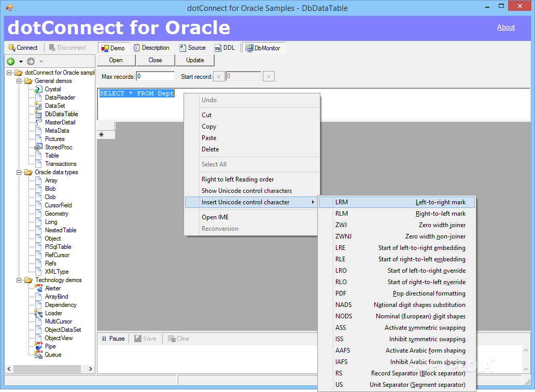Select the DataReader page icon
535x392 pixels.
[38, 97]
